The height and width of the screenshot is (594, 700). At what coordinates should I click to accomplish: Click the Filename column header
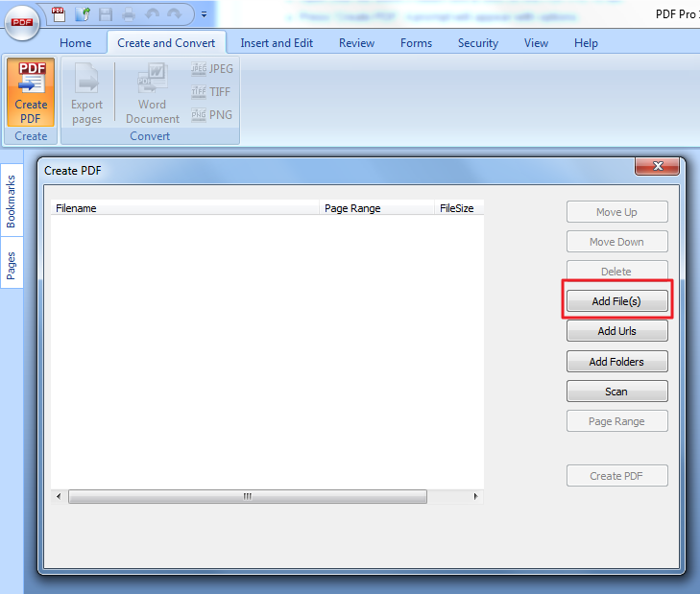click(x=182, y=208)
